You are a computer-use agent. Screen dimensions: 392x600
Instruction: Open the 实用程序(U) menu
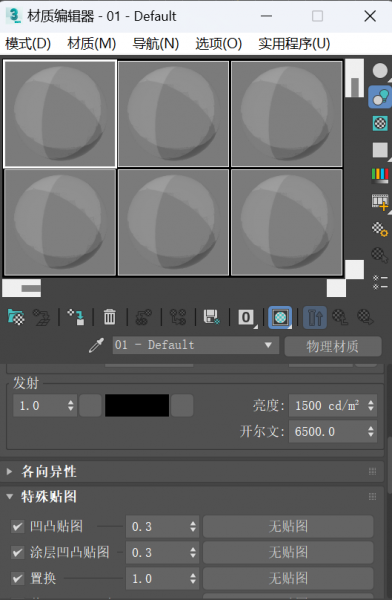[x=294, y=44]
